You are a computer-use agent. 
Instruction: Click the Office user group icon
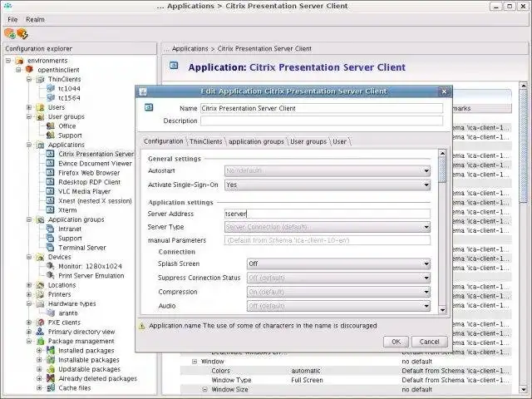[51, 126]
